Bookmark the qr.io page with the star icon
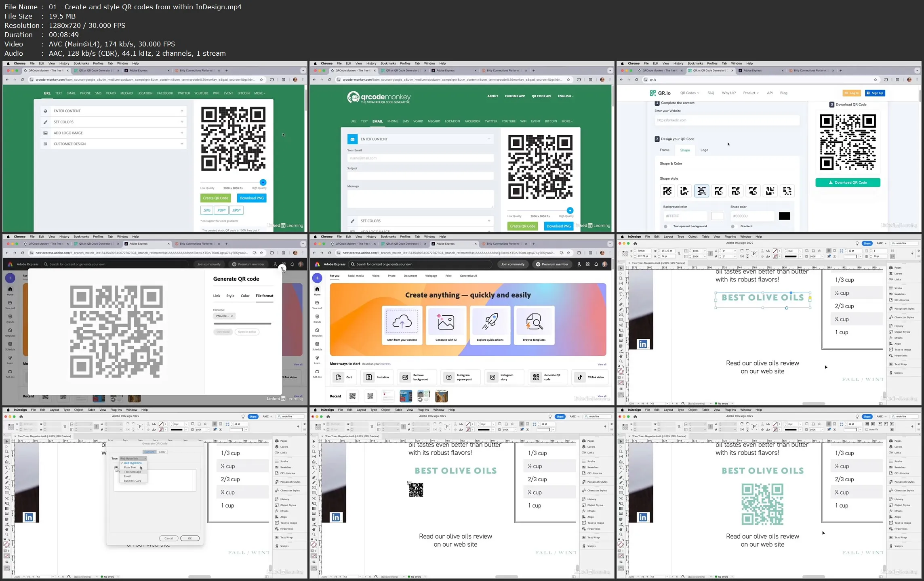The image size is (924, 581). click(876, 80)
